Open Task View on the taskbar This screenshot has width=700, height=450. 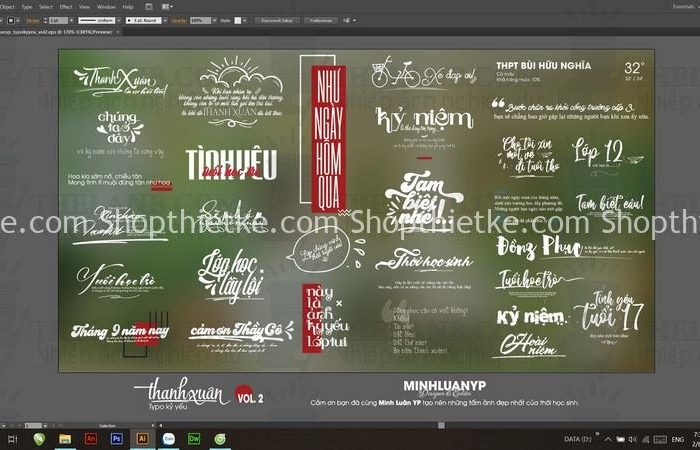click(x=11, y=438)
